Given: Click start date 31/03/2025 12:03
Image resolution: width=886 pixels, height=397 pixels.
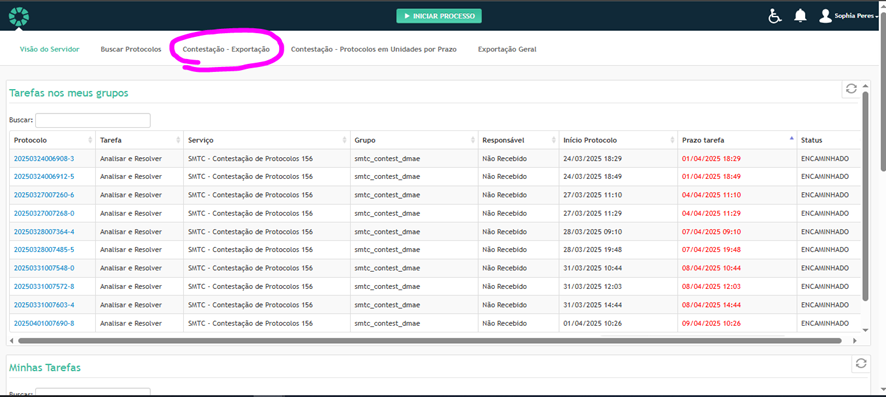Looking at the screenshot, I should pyautogui.click(x=593, y=286).
